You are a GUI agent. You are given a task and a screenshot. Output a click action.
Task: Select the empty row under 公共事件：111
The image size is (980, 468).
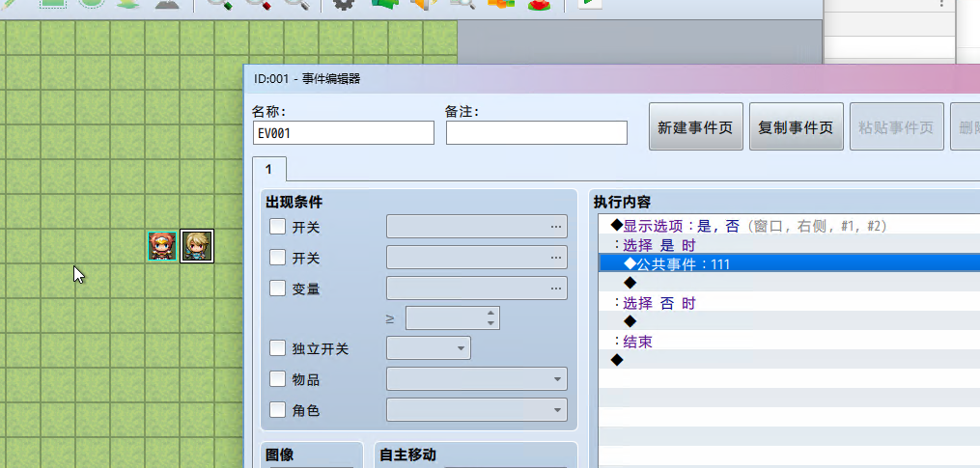pyautogui.click(x=789, y=283)
